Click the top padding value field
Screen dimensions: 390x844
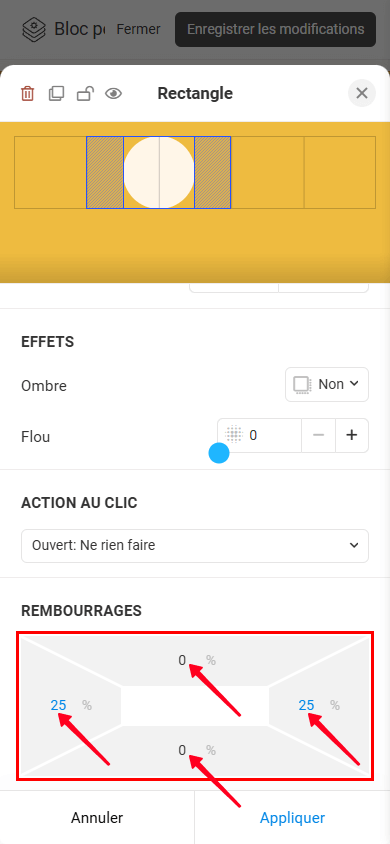coord(183,660)
